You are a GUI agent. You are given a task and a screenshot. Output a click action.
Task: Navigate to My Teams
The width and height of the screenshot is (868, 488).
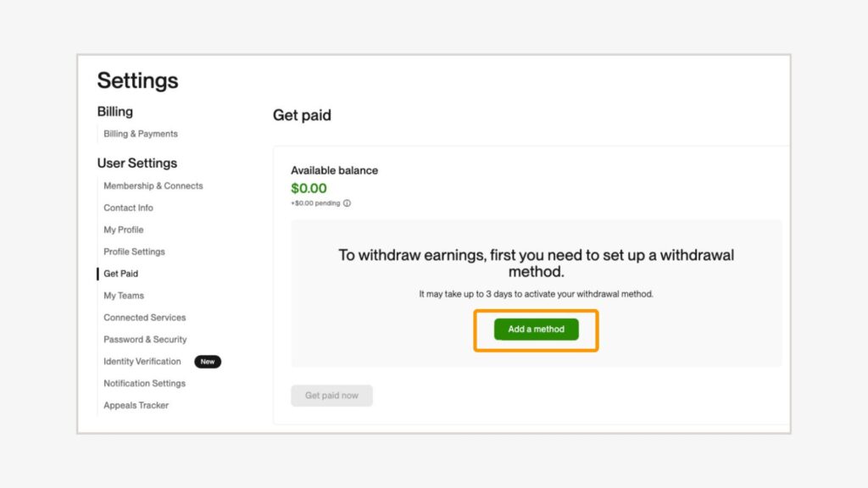tap(124, 297)
